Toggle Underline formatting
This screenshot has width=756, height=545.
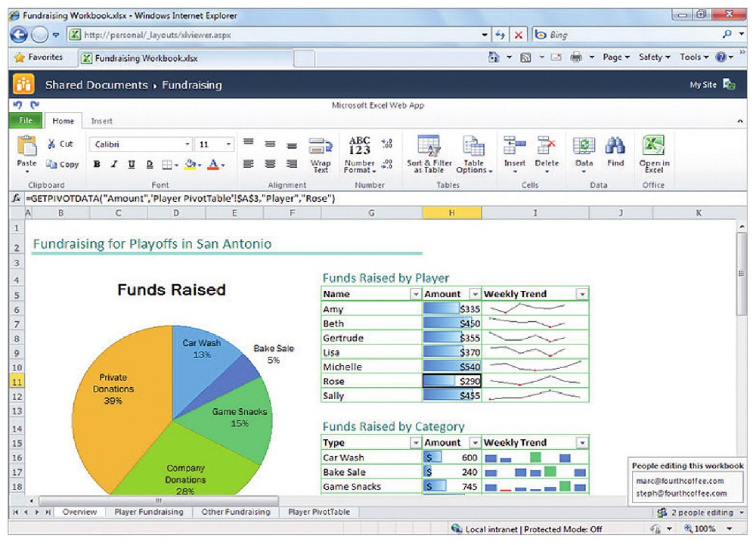pos(132,164)
